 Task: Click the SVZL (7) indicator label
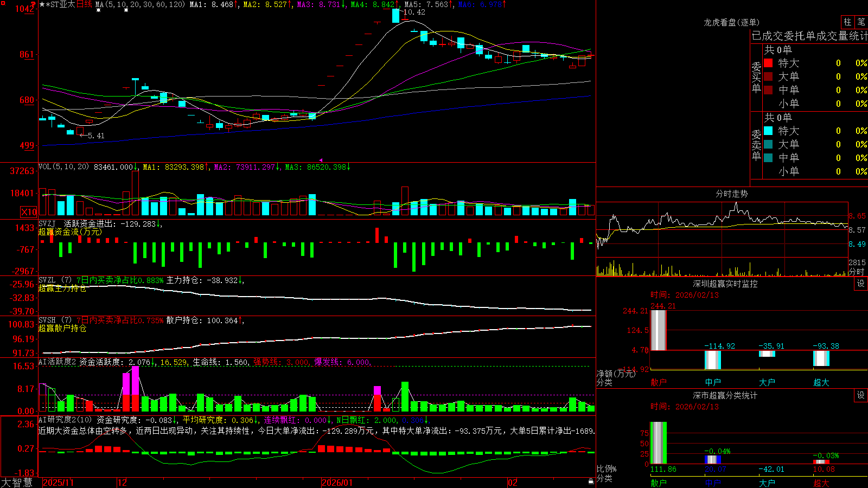pos(55,280)
